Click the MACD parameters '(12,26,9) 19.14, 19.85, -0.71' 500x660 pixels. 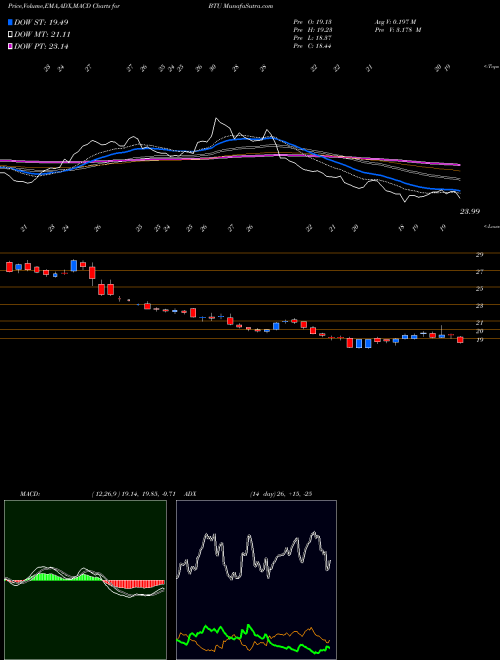(136, 494)
